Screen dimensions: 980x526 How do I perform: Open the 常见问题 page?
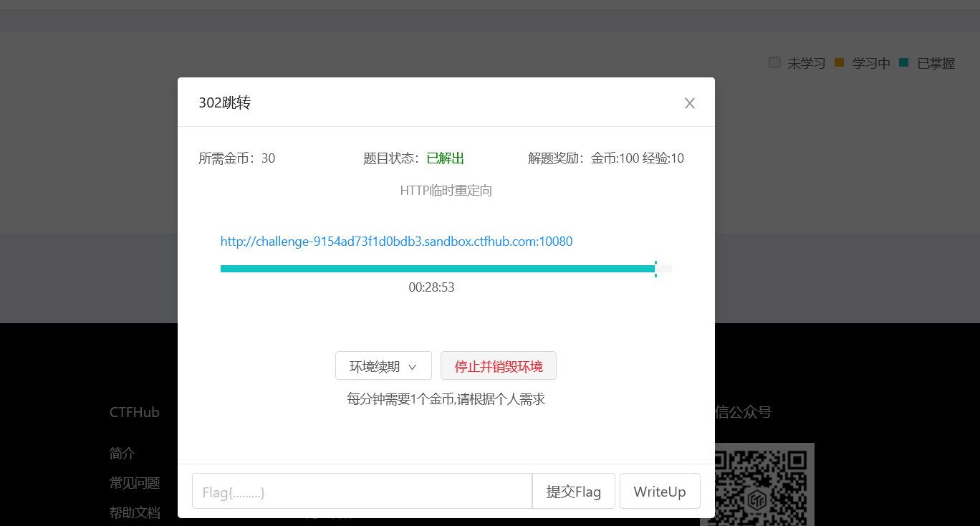[x=134, y=482]
